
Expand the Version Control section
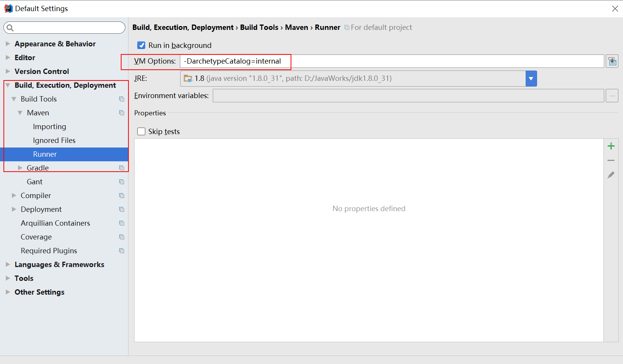click(x=8, y=71)
